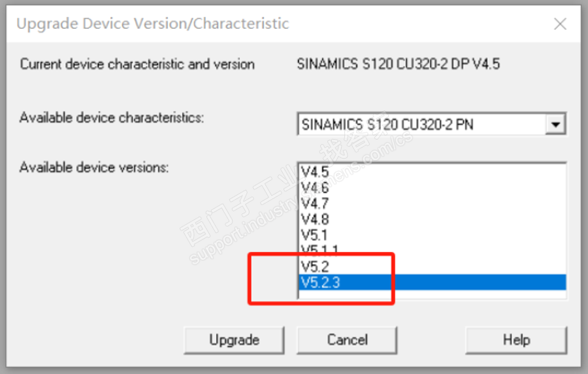Choose V4.6 from available device versions
Viewport: 588px width, 374px height.
[315, 188]
